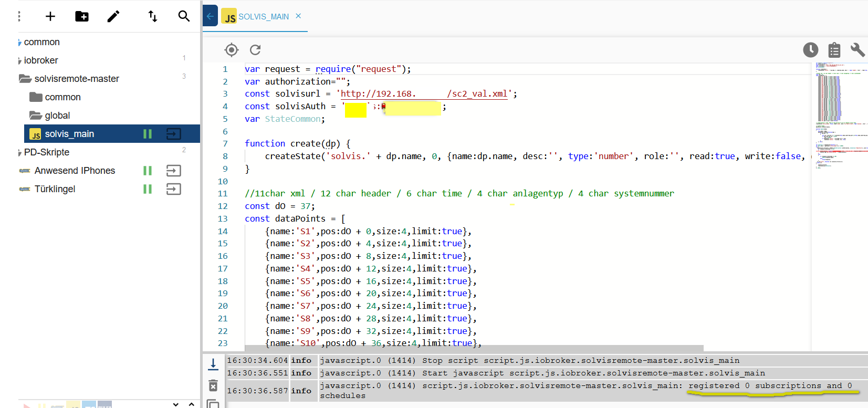Click the script count 3 beside solvisremote-master
The height and width of the screenshot is (408, 868).
[184, 76]
